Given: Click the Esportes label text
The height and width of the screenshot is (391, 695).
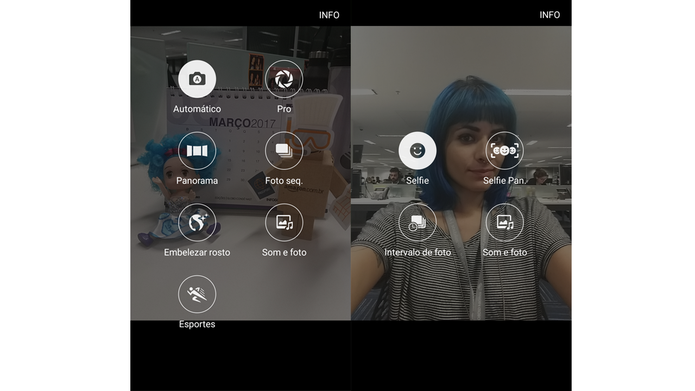Looking at the screenshot, I should [x=197, y=325].
